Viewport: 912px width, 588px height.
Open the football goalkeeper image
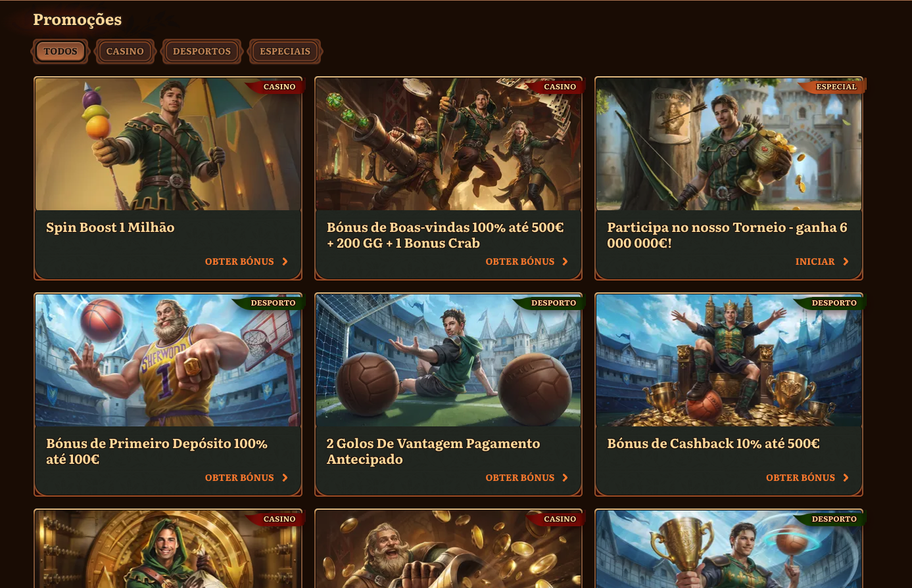[448, 361]
